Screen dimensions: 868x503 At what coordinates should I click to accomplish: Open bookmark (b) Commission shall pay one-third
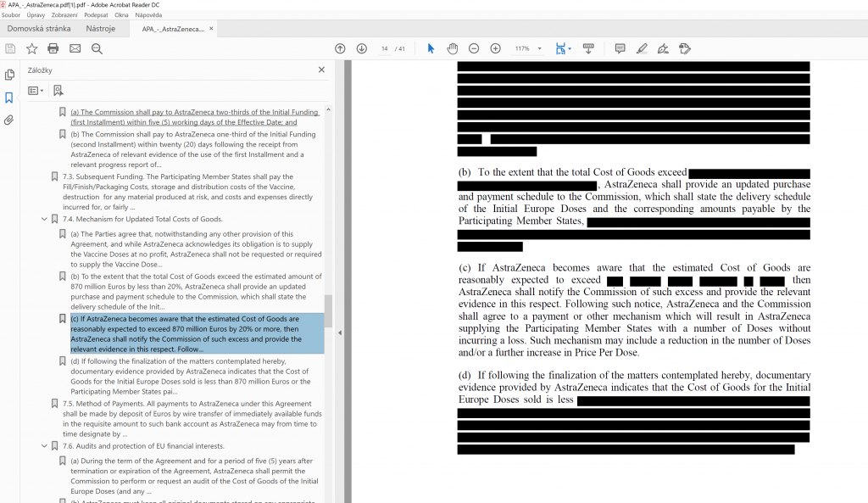click(x=193, y=149)
